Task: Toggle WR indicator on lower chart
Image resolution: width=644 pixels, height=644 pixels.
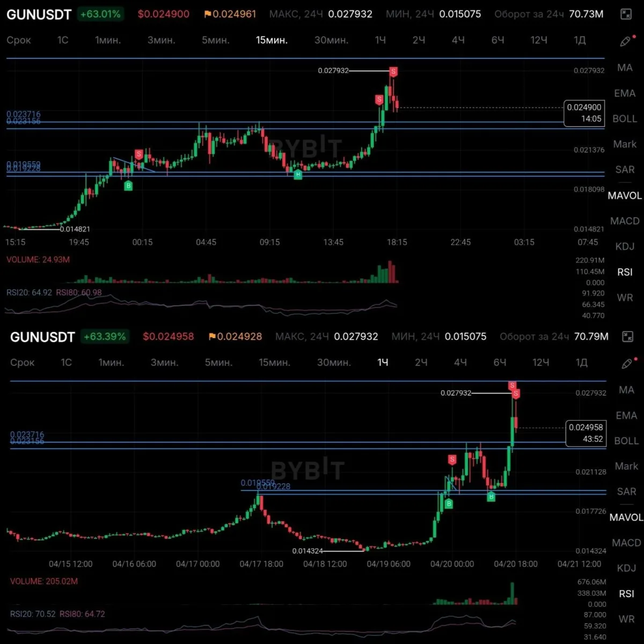Action: coord(626,619)
